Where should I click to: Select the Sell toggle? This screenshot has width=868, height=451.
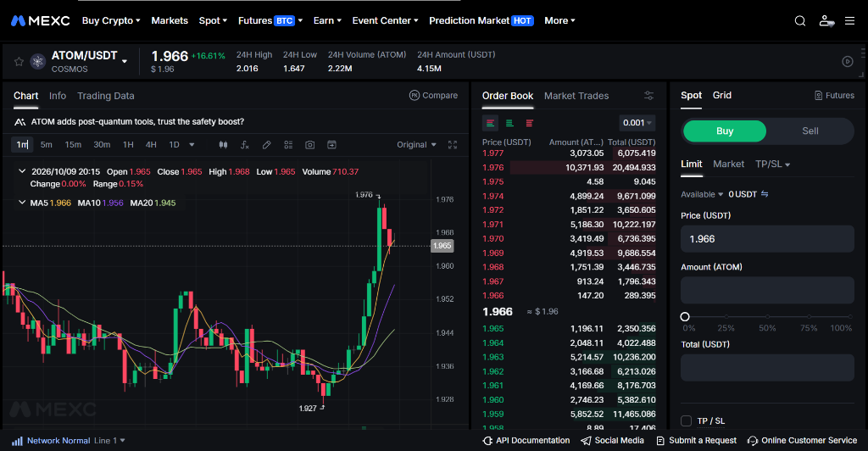(x=810, y=131)
